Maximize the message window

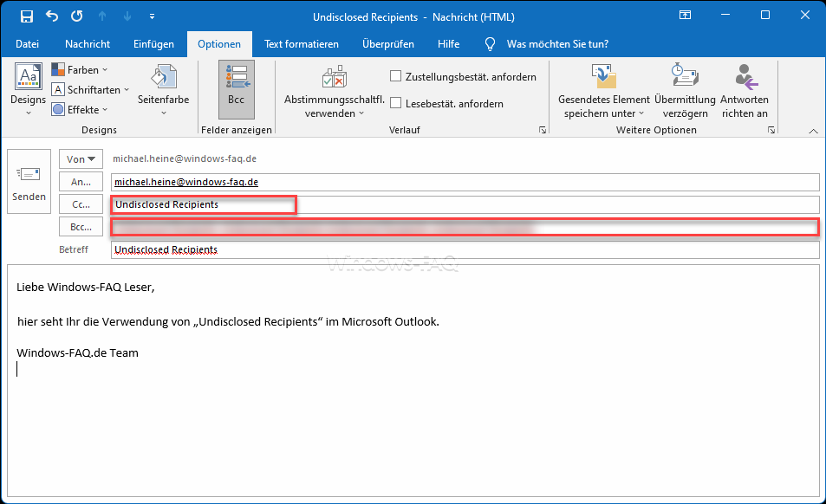tap(765, 16)
